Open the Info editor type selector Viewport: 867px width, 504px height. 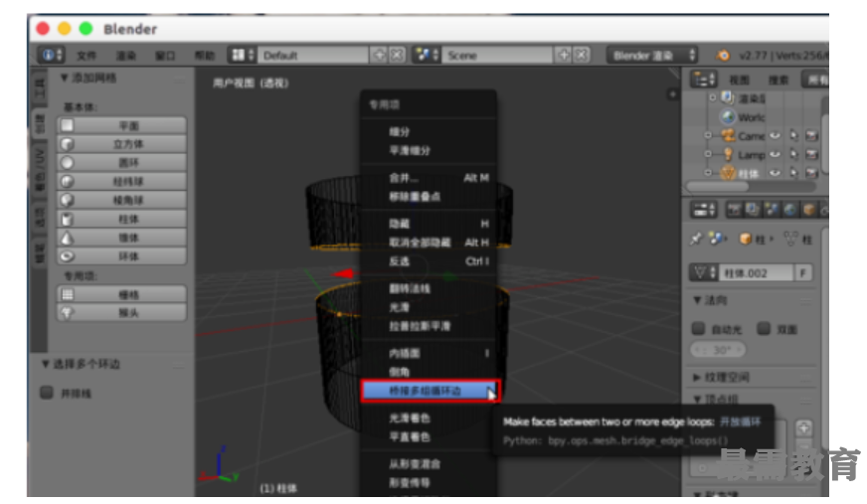point(52,56)
